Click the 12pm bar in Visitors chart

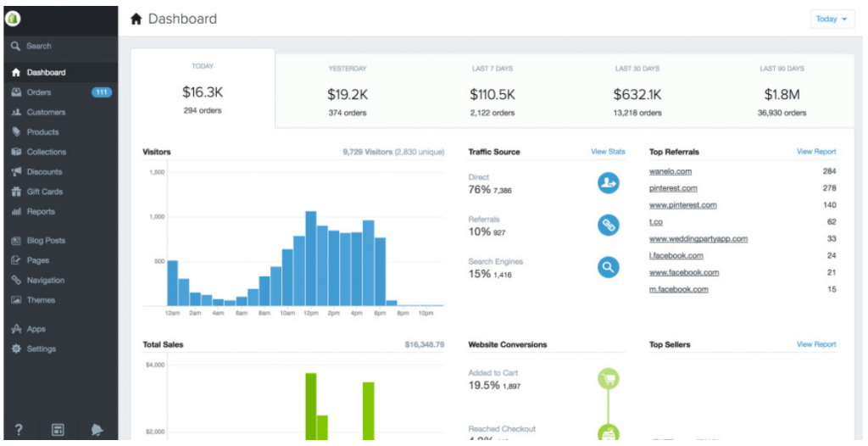click(x=311, y=259)
